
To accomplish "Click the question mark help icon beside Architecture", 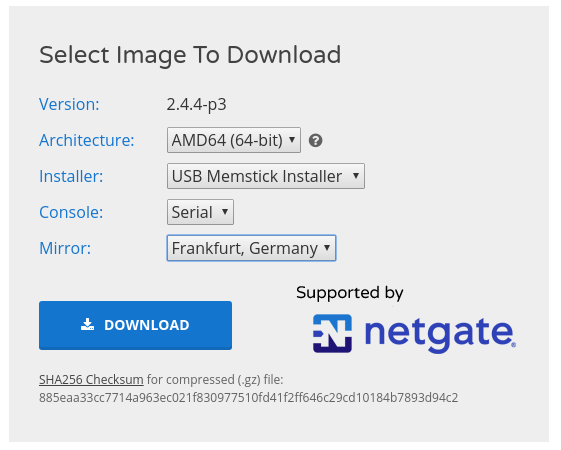I will 316,141.
